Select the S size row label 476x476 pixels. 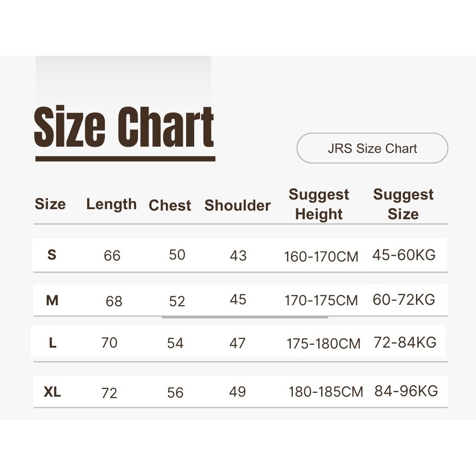52,255
